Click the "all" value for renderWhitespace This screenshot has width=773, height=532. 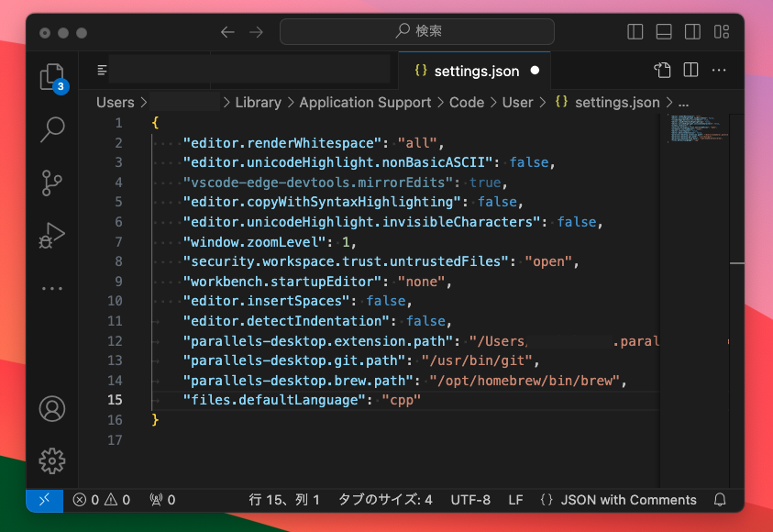417,143
